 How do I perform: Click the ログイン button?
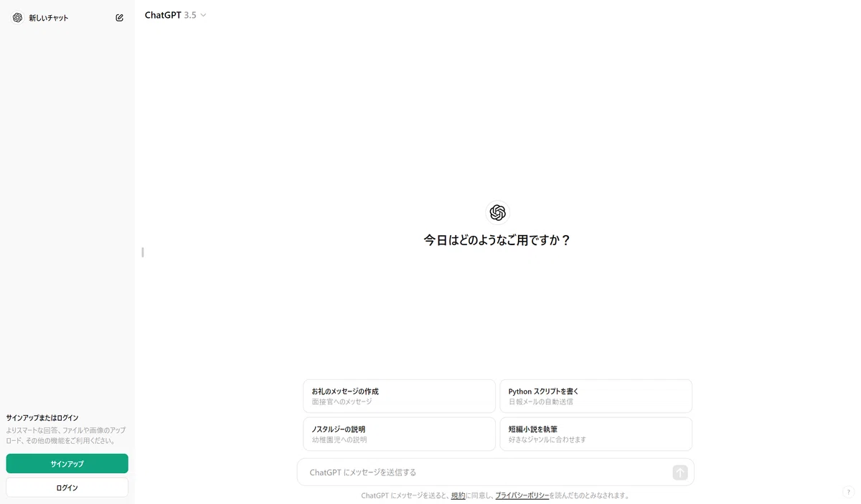click(67, 488)
